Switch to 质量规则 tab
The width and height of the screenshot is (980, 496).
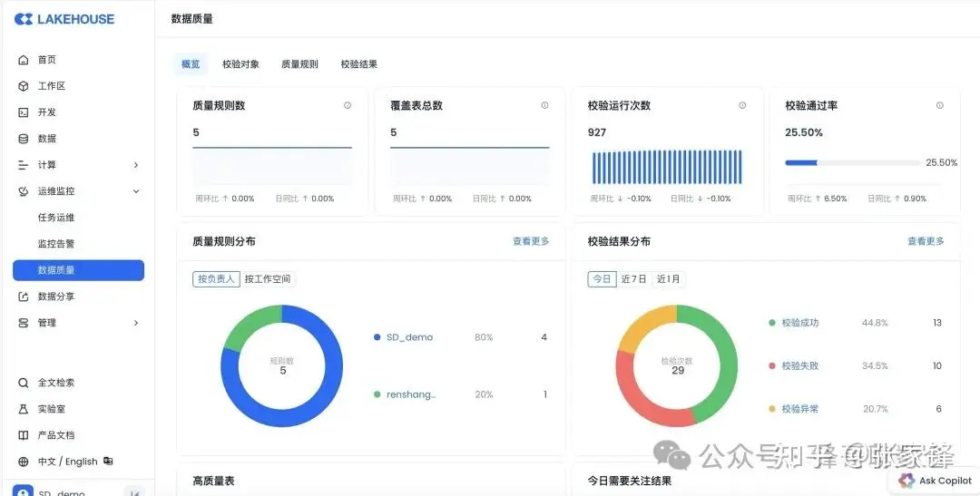point(300,64)
